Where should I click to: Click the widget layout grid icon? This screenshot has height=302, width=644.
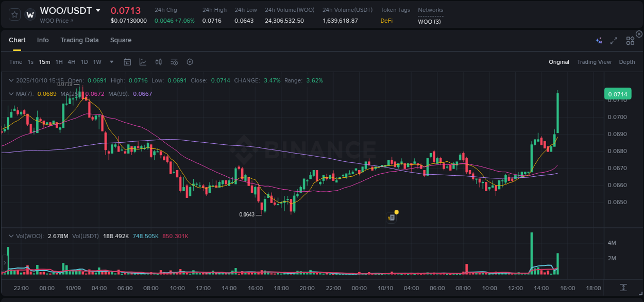click(630, 40)
